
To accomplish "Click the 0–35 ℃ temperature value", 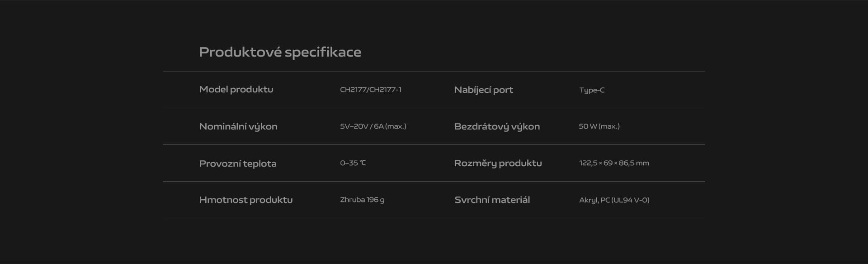I will 353,163.
